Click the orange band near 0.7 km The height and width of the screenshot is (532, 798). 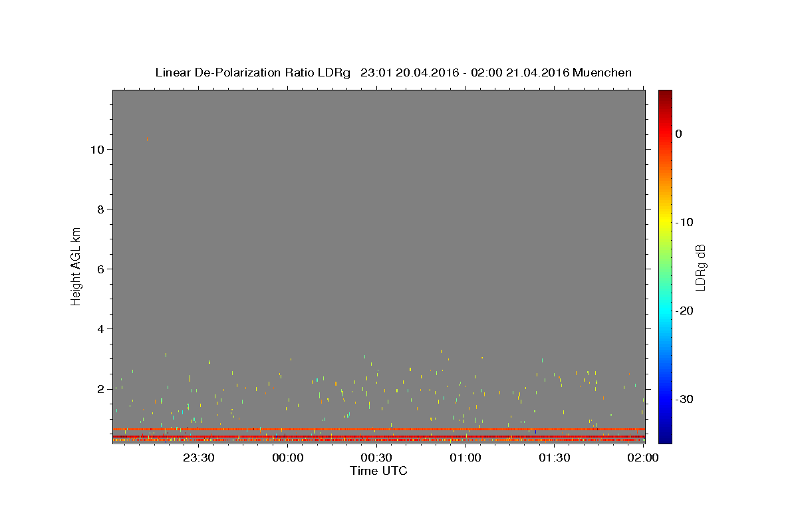pos(378,430)
